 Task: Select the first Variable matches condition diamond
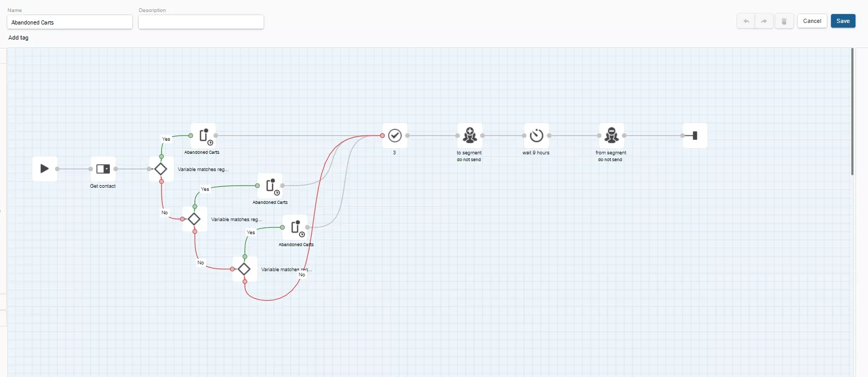[x=162, y=169]
